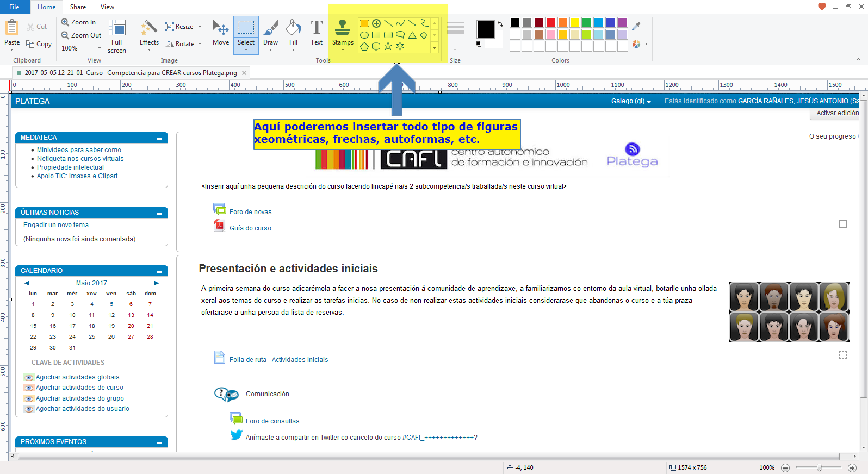This screenshot has height=474, width=868.
Task: Pick the curvy arrow shape
Action: [x=424, y=23]
